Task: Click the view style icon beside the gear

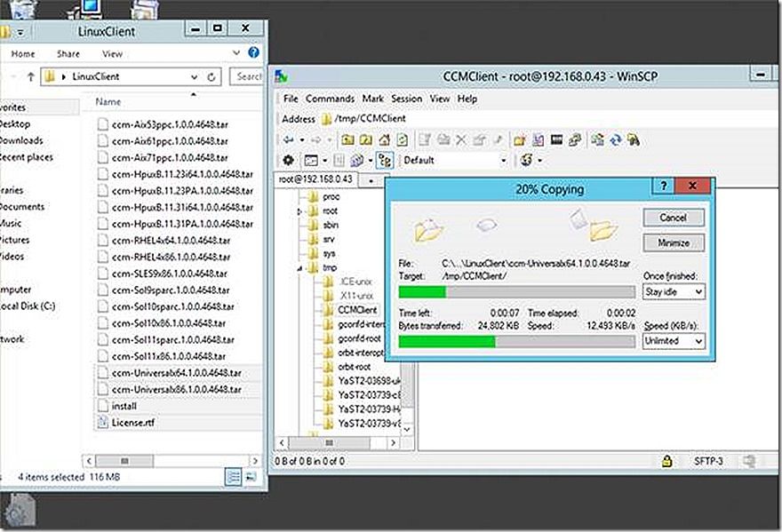Action: point(311,161)
